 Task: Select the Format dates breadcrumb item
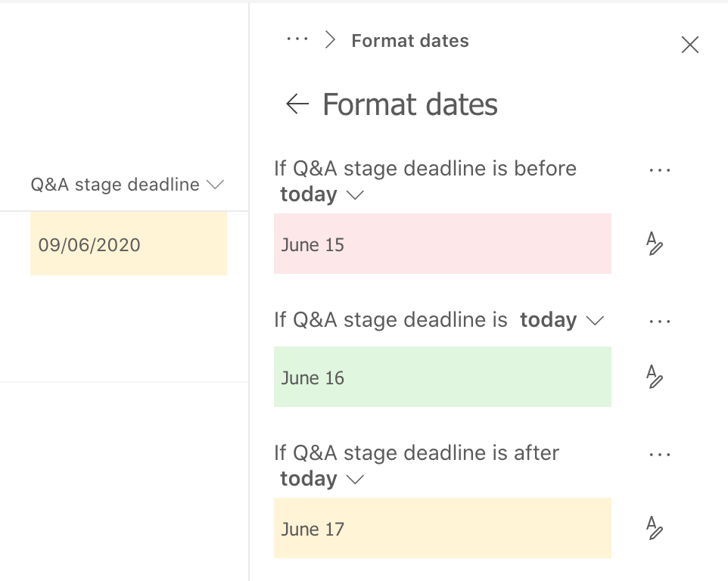coord(410,41)
